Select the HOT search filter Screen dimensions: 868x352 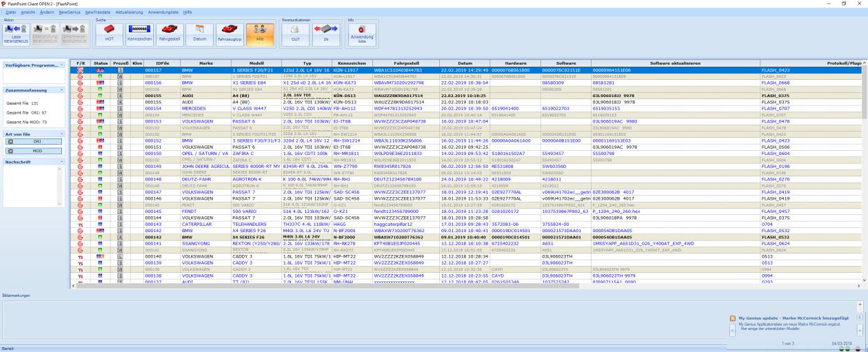(x=108, y=33)
